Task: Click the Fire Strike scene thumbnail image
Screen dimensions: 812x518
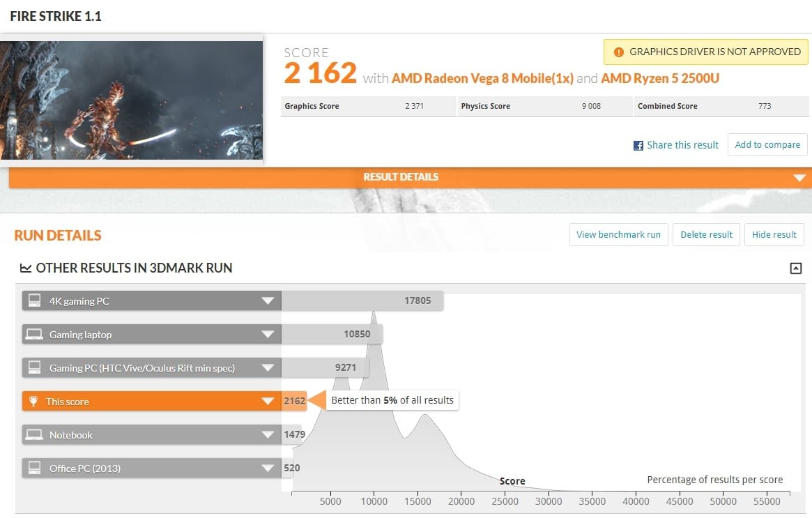Action: pos(132,100)
